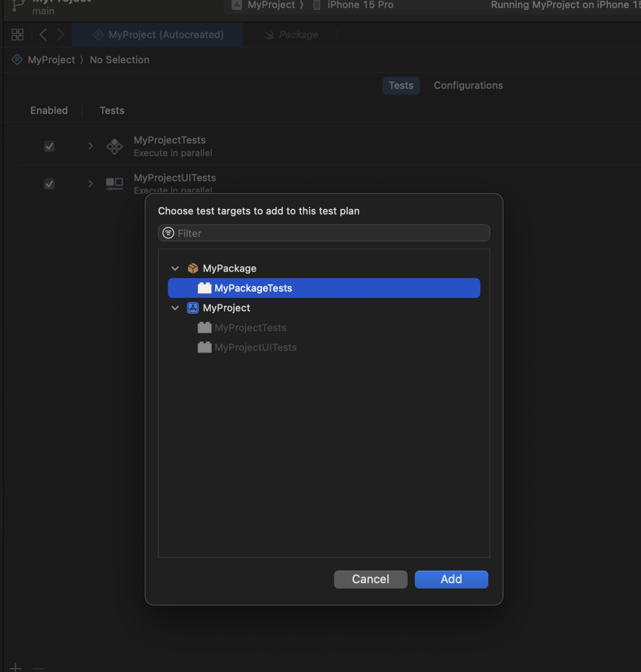The height and width of the screenshot is (672, 641).
Task: Click the MyPackage package icon
Action: click(x=193, y=268)
